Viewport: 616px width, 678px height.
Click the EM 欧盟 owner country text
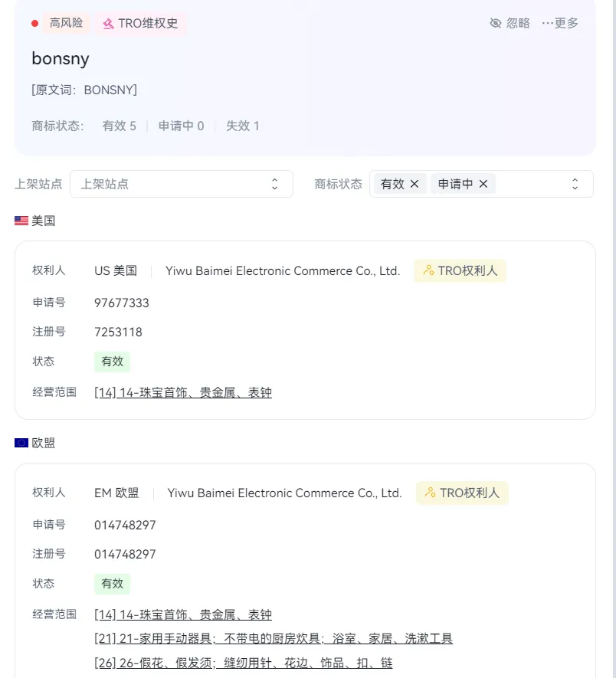click(116, 493)
